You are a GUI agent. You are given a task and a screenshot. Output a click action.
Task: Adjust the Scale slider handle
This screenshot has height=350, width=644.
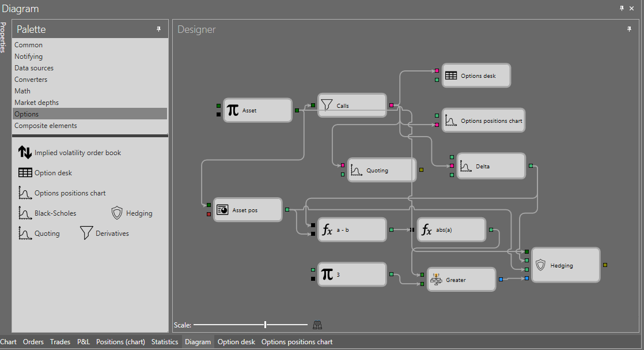point(266,325)
